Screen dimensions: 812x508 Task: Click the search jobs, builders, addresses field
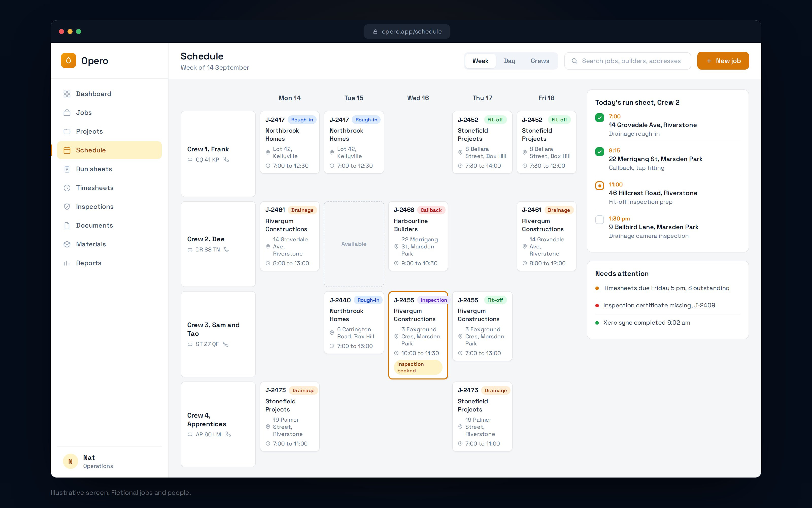(x=628, y=61)
